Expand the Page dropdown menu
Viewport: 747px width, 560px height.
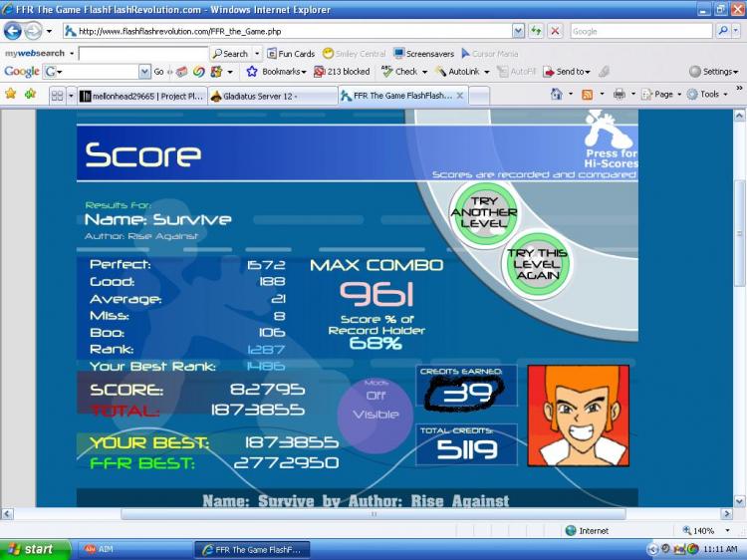coord(659,95)
